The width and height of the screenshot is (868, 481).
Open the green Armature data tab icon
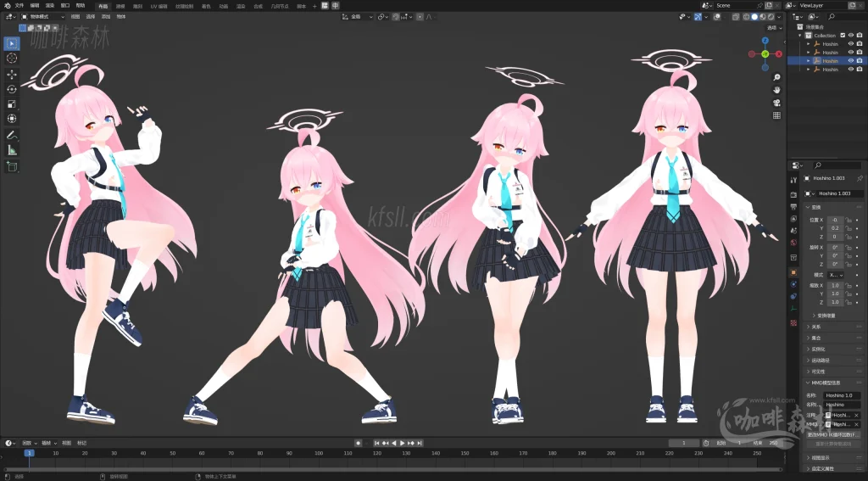793,309
